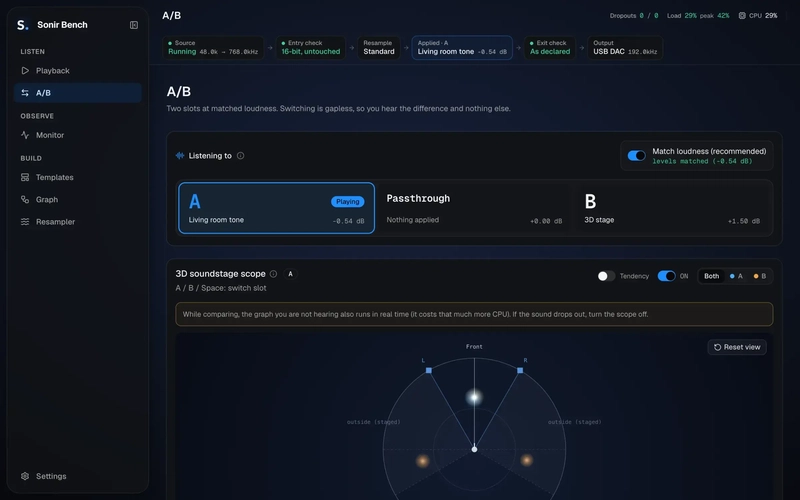Click the A/B swap arrows icon
The height and width of the screenshot is (500, 800).
point(25,93)
